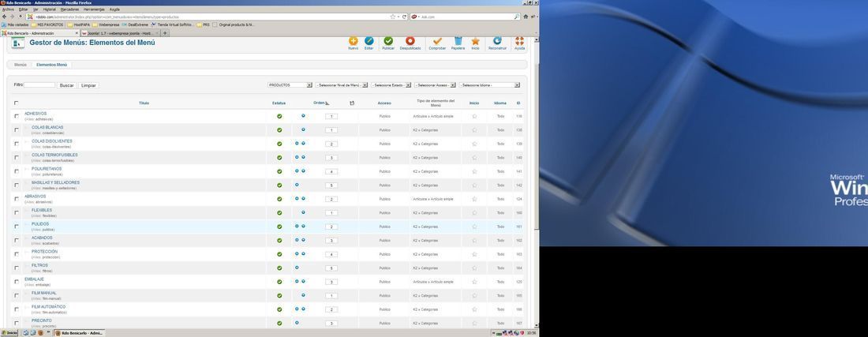Click the order number field for COLAS DISOLVENTES
The image size is (868, 337).
(x=331, y=144)
